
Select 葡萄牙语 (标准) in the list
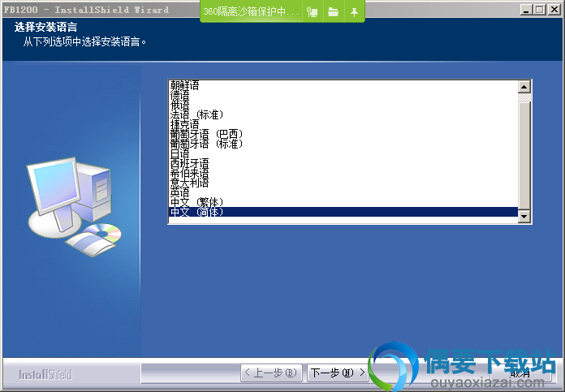343,144
